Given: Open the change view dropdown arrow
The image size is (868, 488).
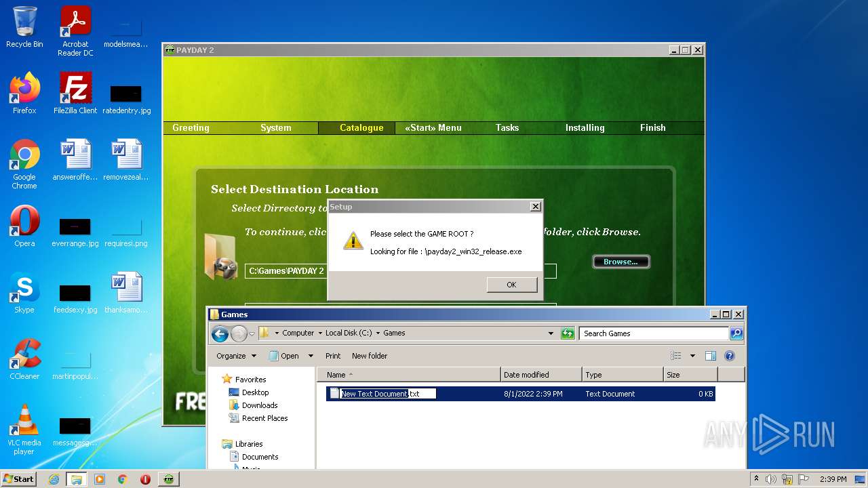Looking at the screenshot, I should coord(692,356).
